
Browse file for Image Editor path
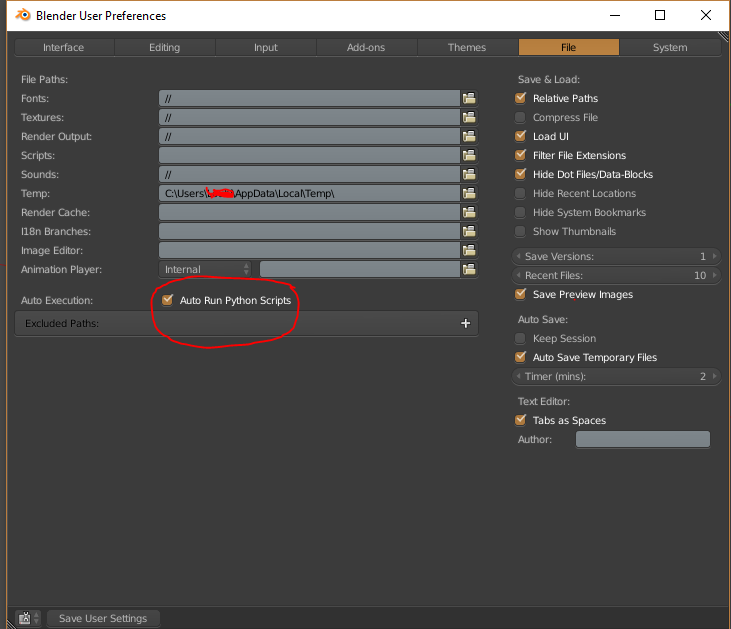coord(469,250)
